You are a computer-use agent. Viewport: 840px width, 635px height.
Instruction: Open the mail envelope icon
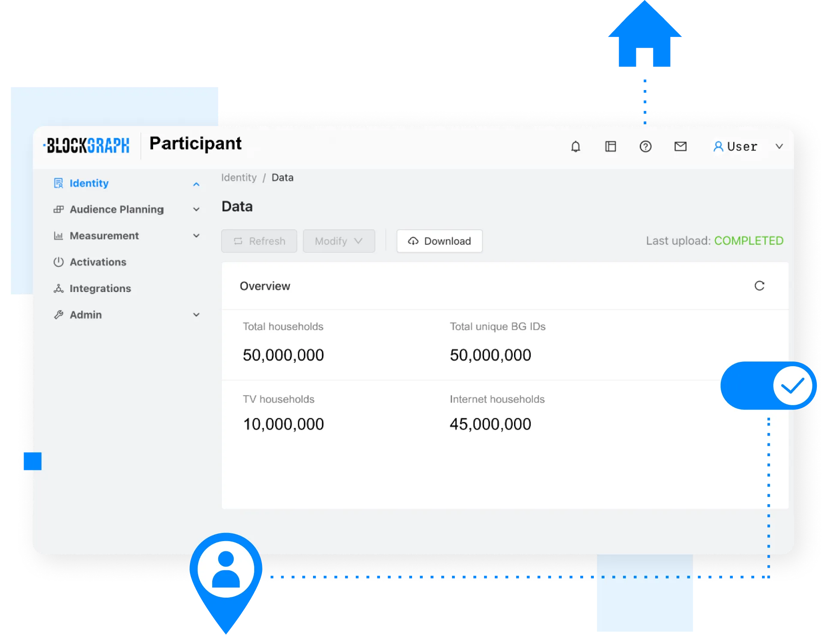pyautogui.click(x=680, y=147)
